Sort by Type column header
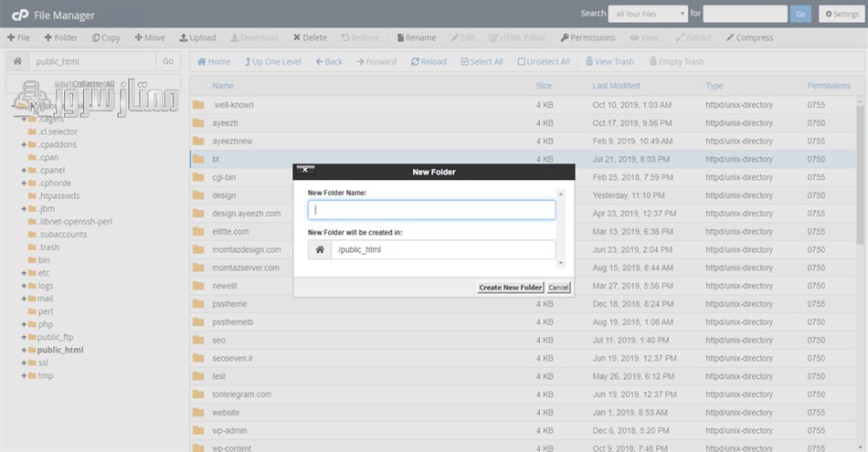The image size is (868, 452). coord(715,86)
